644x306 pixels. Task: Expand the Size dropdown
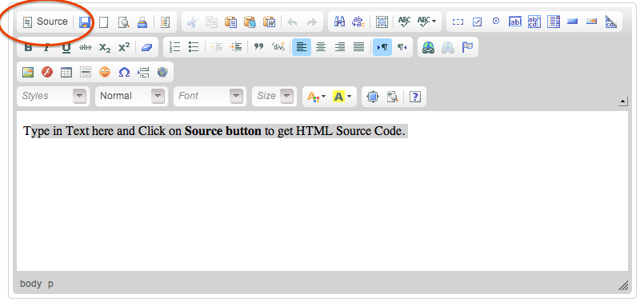coord(274,96)
